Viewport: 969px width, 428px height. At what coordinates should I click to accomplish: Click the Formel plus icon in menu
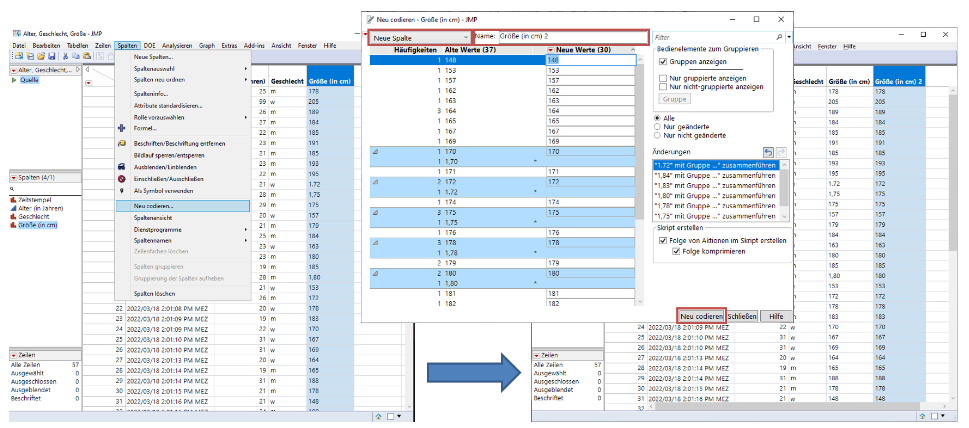point(121,129)
